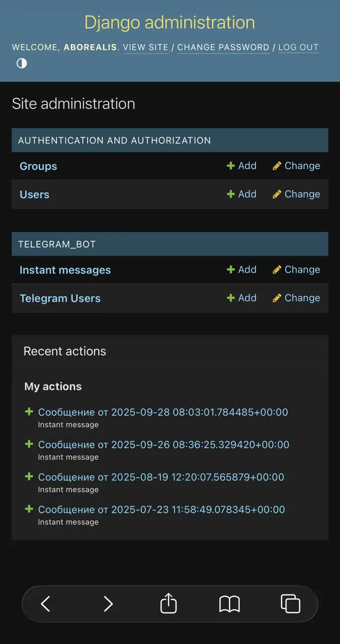Open the Safari bookmarks icon
The image size is (340, 644).
coord(229,604)
